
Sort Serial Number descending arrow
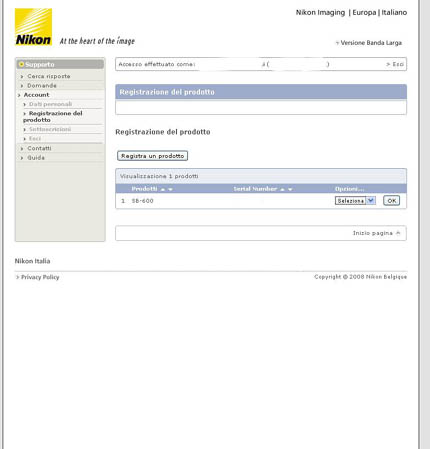(290, 189)
